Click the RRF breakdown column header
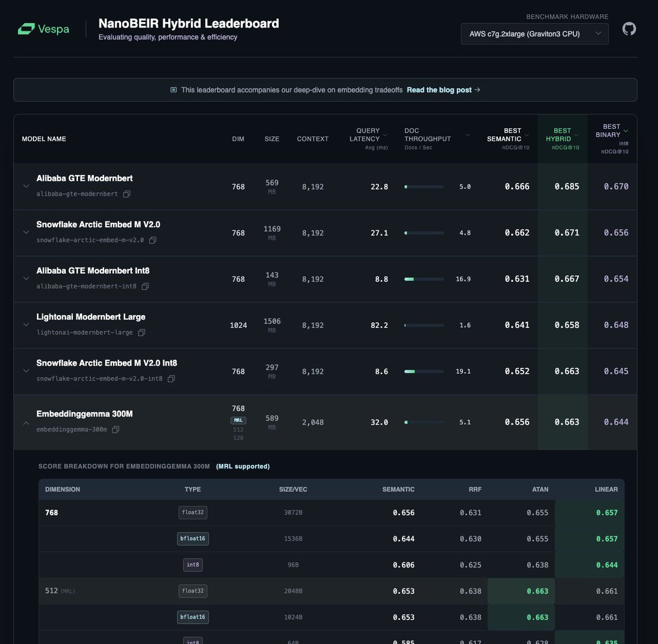 click(475, 489)
